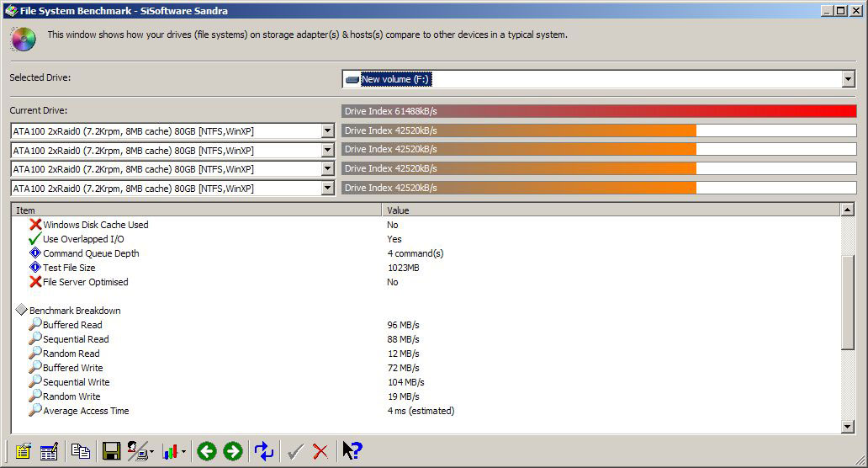Click the magnifier icon beside Average Access Time
The image size is (868, 468).
35,411
